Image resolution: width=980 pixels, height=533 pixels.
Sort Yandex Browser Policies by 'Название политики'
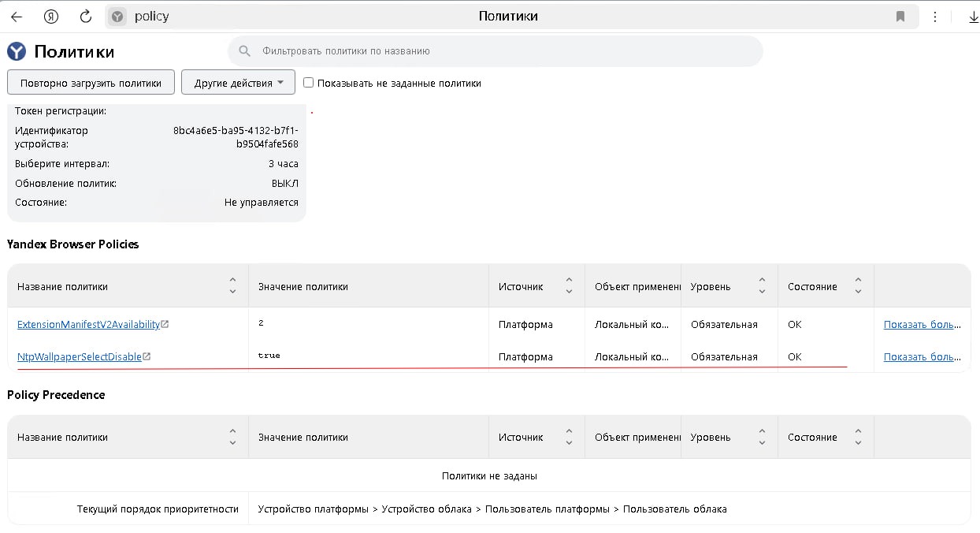tap(232, 286)
